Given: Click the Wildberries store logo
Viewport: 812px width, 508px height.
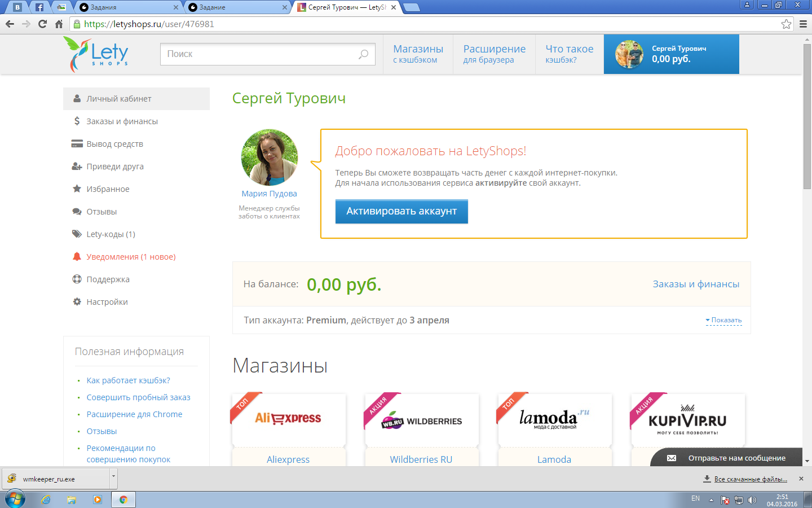Looking at the screenshot, I should pyautogui.click(x=421, y=421).
